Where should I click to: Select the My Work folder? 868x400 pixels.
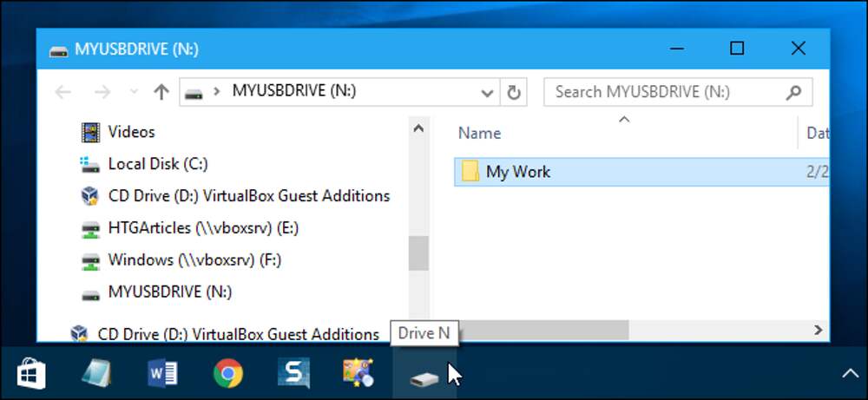coord(517,172)
